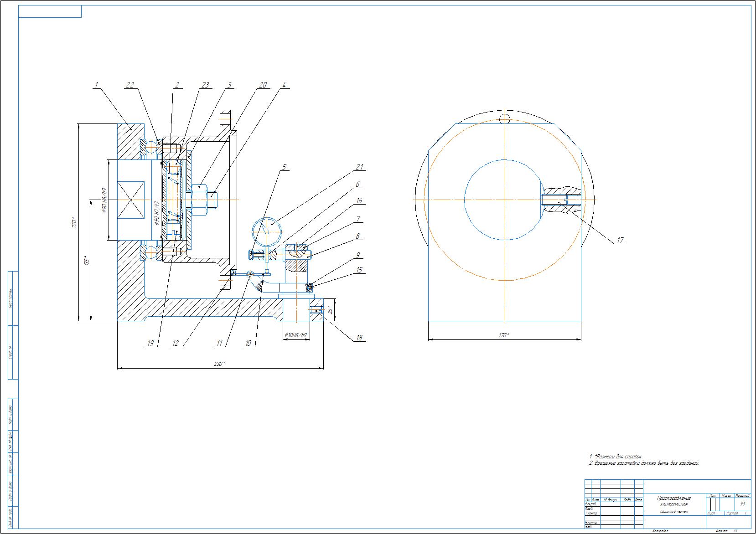The image size is (756, 534).
Task: Select the crossed rectangle shaft end symbol
Action: point(131,200)
